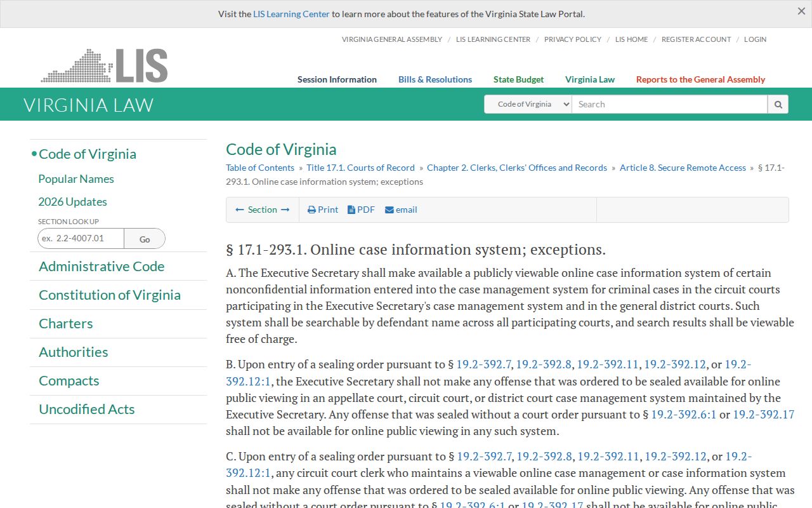Select Code of Virginia in sidebar
Viewport: 812px width, 508px height.
(88, 154)
